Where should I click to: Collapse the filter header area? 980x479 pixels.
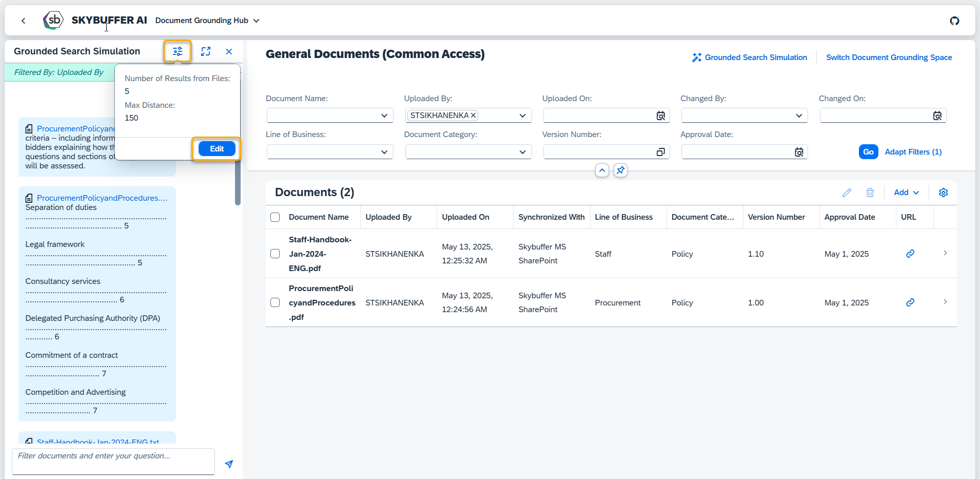(x=602, y=170)
